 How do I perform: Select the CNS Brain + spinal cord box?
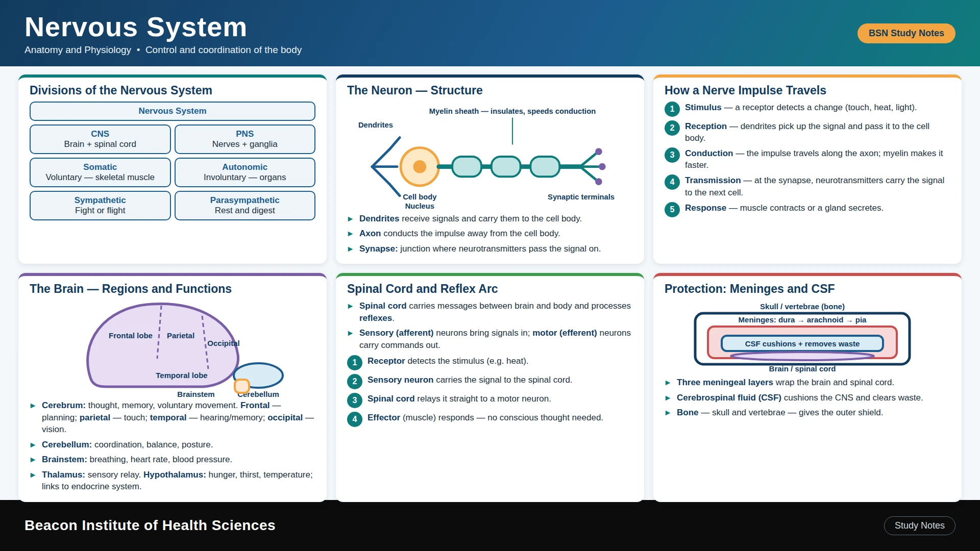tap(100, 139)
